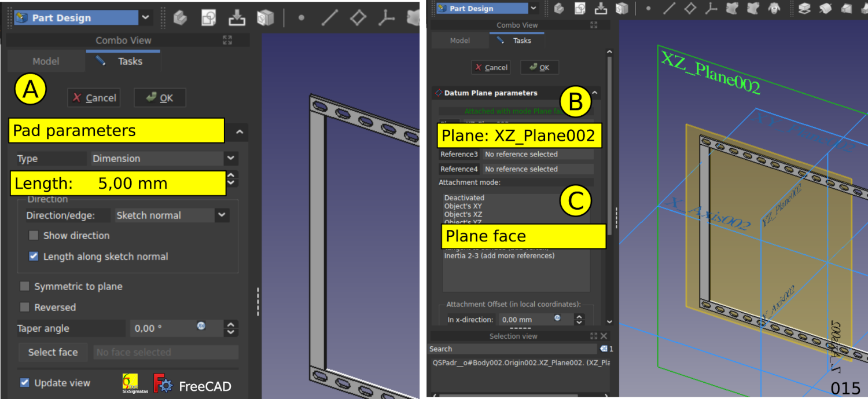868x399 pixels.
Task: Switch to Tasks tab in right screenshot
Action: coord(517,41)
